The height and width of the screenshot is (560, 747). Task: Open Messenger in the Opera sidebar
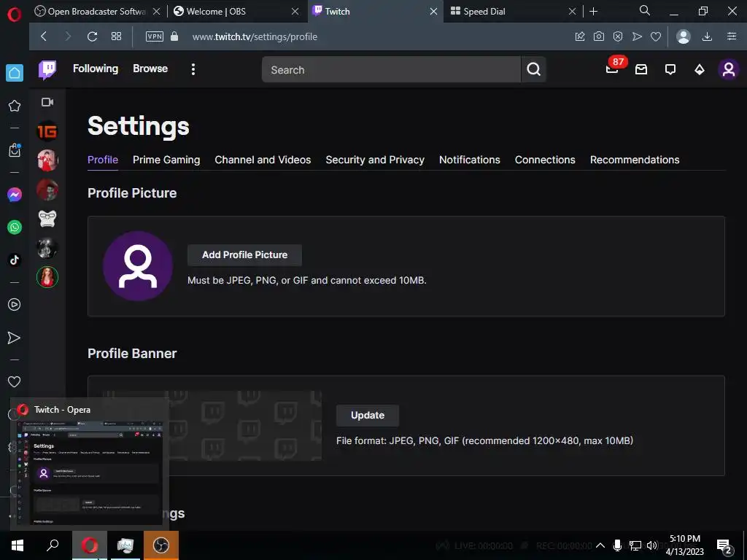pos(15,194)
